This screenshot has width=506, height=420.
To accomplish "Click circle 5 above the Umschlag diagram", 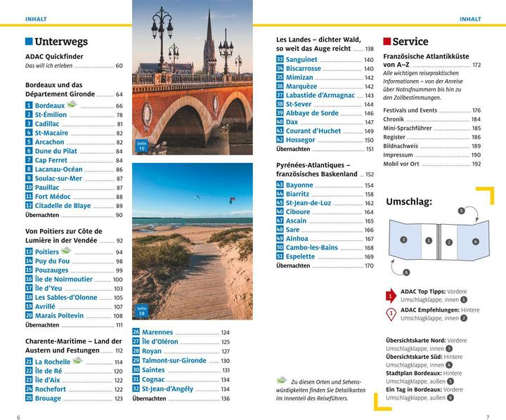I will [461, 211].
